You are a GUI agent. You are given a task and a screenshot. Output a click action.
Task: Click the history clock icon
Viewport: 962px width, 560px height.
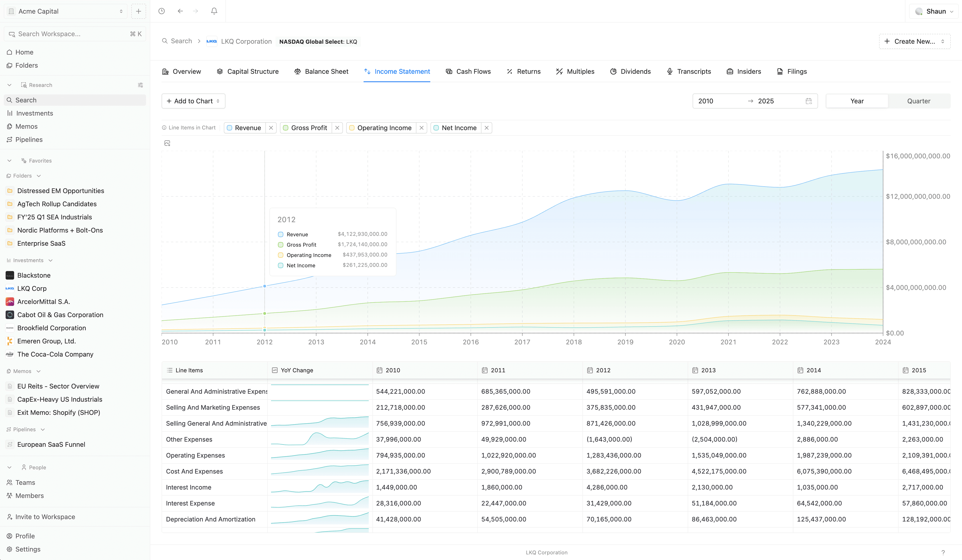pos(162,11)
